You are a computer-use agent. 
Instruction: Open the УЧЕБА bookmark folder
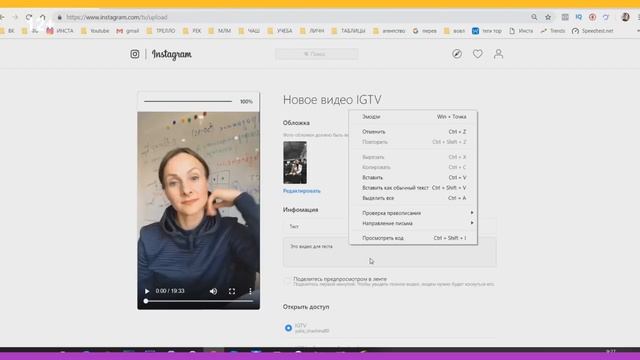click(280, 31)
